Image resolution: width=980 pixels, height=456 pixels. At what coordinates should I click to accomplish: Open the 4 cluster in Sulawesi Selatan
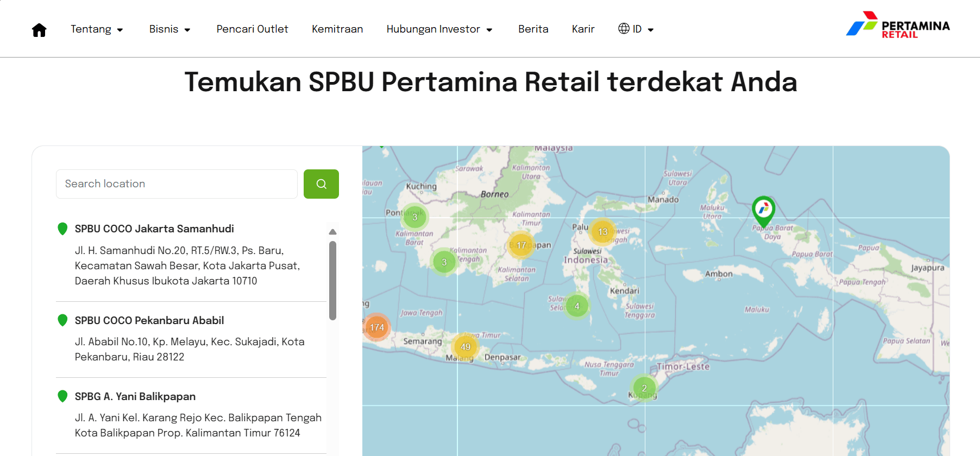click(577, 306)
